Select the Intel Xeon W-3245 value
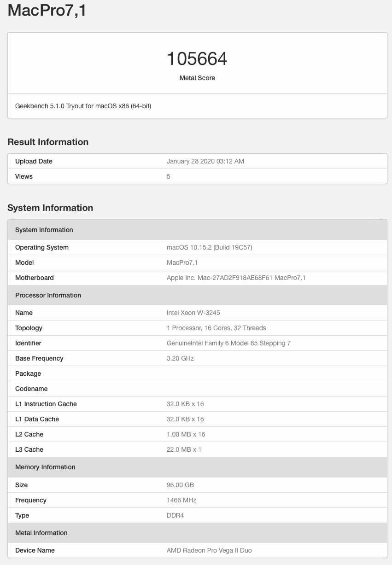The height and width of the screenshot is (565, 392). pos(193,313)
